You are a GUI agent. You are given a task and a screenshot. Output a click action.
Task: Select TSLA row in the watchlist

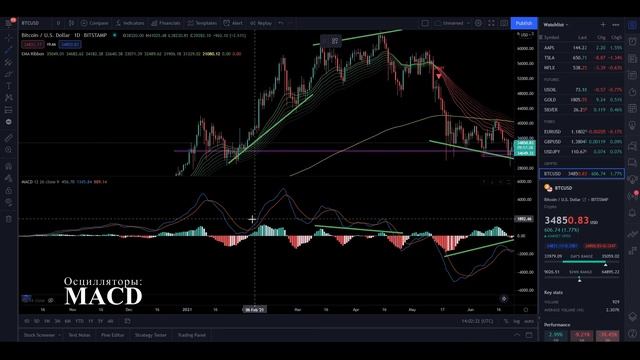[582, 58]
